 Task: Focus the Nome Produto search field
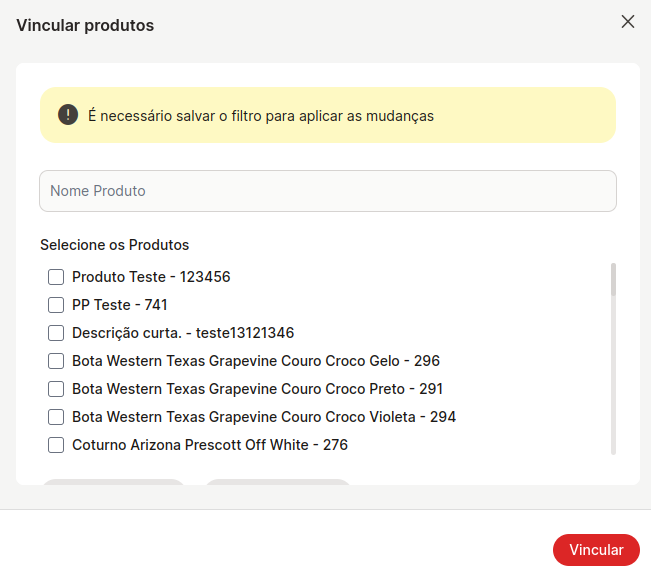click(328, 191)
